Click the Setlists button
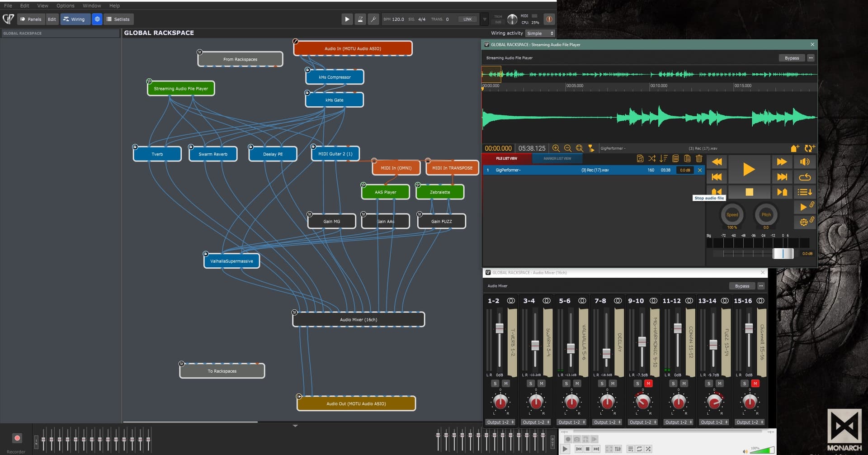This screenshot has width=868, height=455. click(x=118, y=19)
